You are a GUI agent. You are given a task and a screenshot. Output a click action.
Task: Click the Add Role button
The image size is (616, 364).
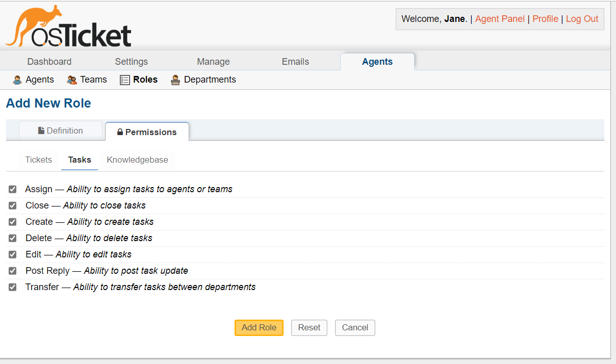tap(259, 327)
